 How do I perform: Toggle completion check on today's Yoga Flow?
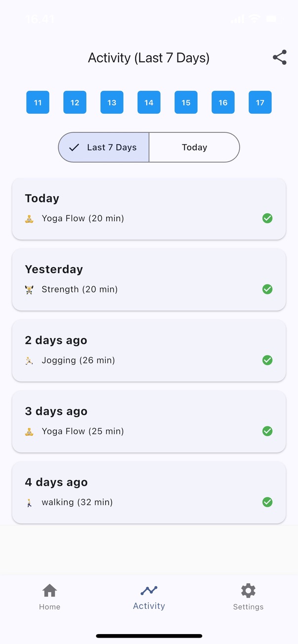tap(267, 218)
